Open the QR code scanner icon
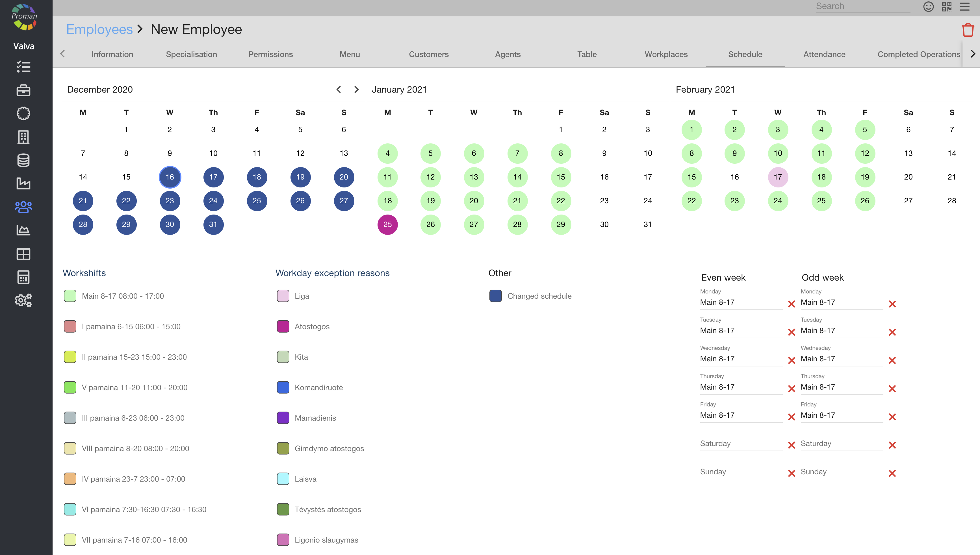The image size is (980, 555). tap(946, 6)
